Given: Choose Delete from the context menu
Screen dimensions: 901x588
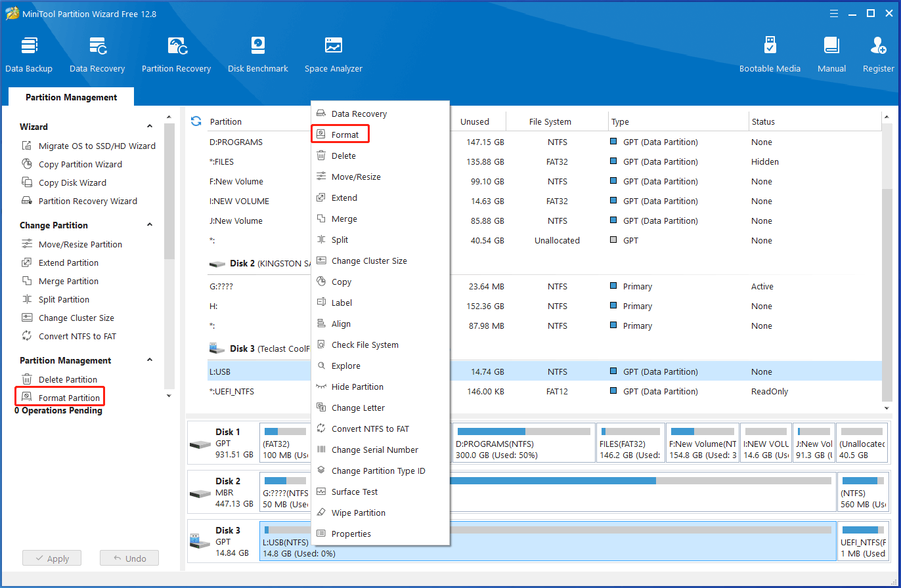Looking at the screenshot, I should click(x=380, y=156).
